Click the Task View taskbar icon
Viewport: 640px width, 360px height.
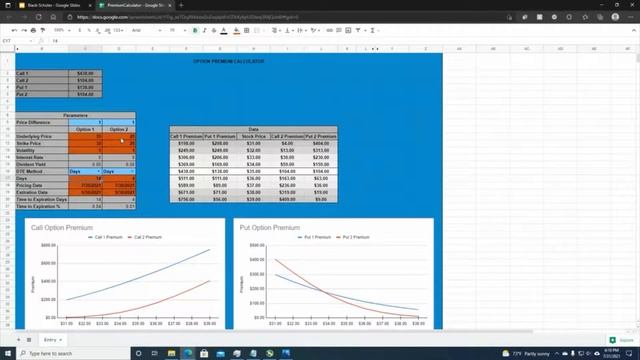pyautogui.click(x=155, y=353)
